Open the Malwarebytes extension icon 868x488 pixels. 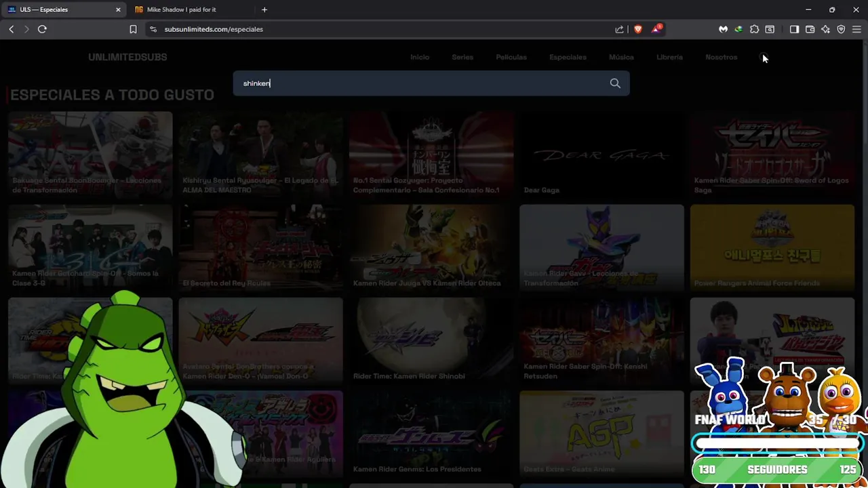point(724,29)
